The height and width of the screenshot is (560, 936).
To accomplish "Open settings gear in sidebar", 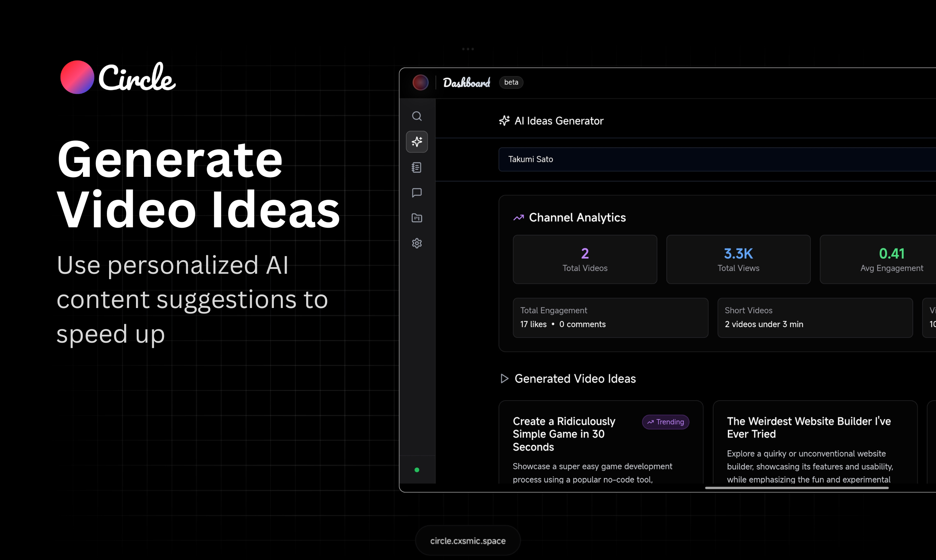I will coord(417,244).
